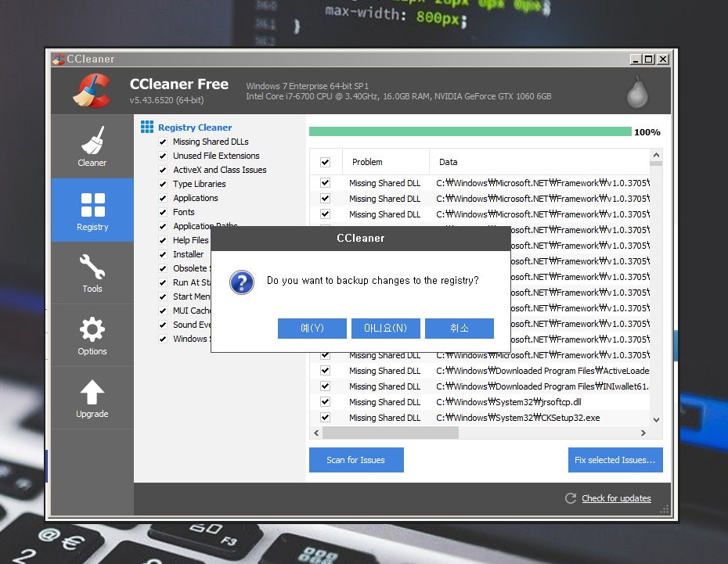Click the horizontal scroll left arrow
The height and width of the screenshot is (564, 728).
click(316, 433)
